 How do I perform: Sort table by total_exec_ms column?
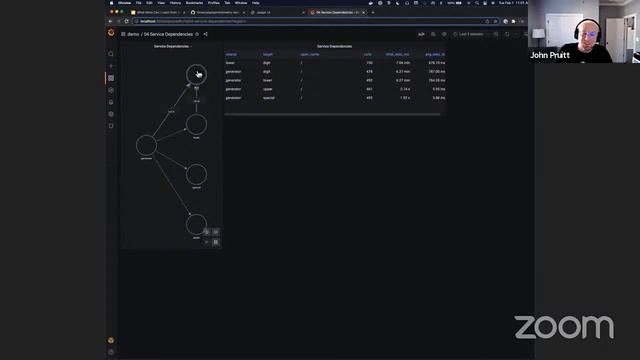click(x=398, y=54)
